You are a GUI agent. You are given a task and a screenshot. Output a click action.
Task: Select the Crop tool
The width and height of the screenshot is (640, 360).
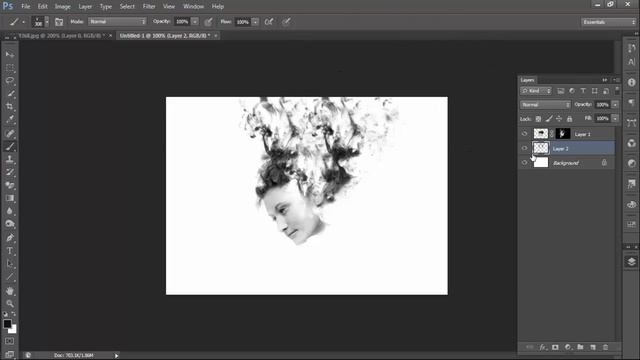[x=10, y=107]
